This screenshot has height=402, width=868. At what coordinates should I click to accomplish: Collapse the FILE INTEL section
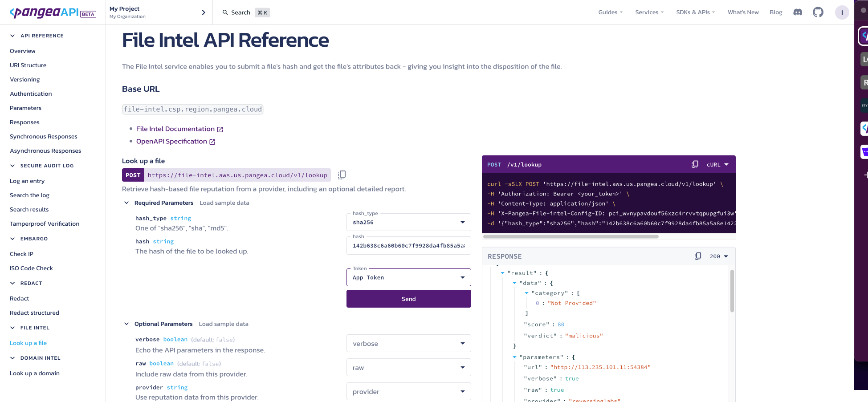[12, 328]
